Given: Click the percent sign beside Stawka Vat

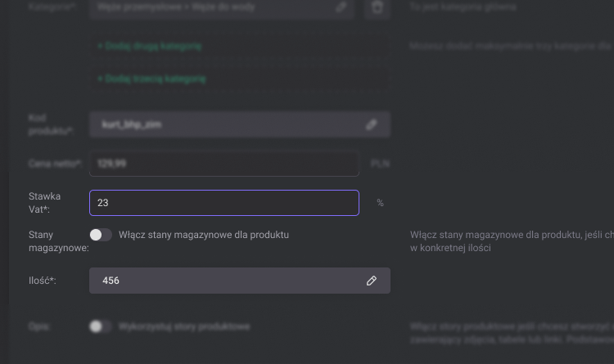Looking at the screenshot, I should (x=380, y=203).
